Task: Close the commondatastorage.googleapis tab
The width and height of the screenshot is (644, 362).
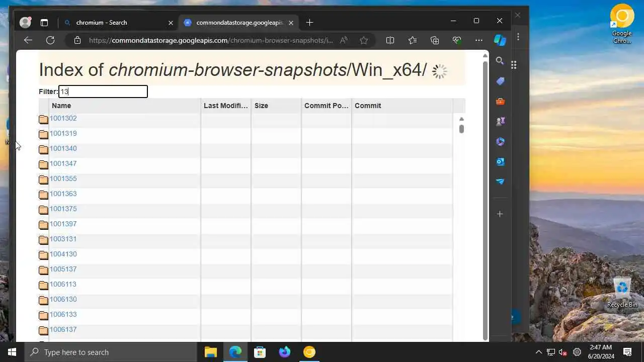Action: pyautogui.click(x=291, y=23)
